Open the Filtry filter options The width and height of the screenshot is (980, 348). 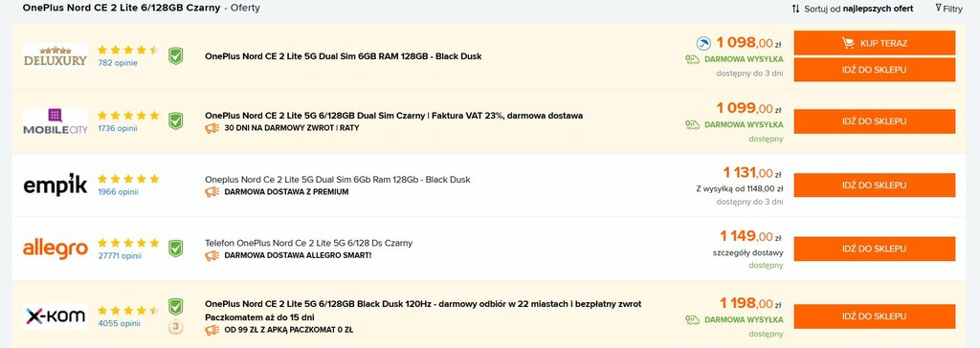(948, 9)
